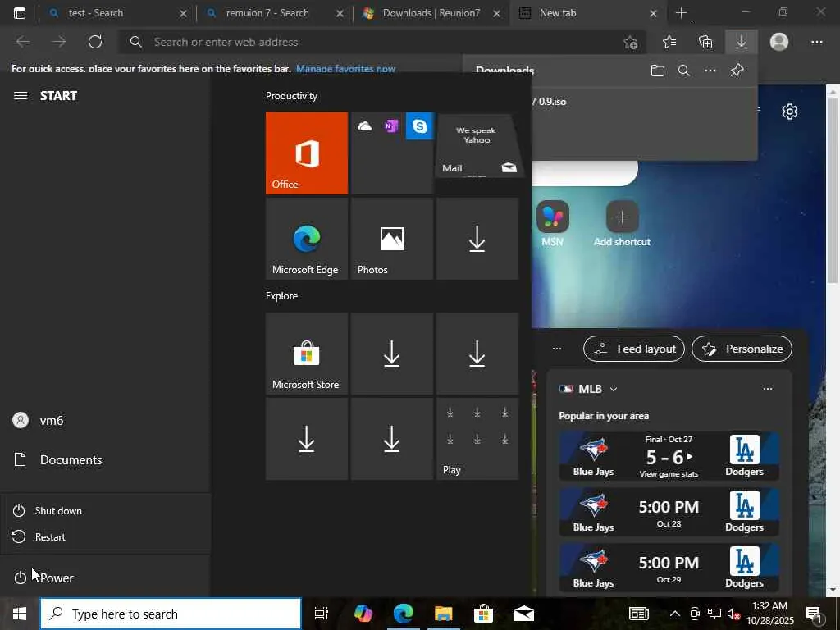
Task: Click the muted volume tray icon
Action: point(733,614)
